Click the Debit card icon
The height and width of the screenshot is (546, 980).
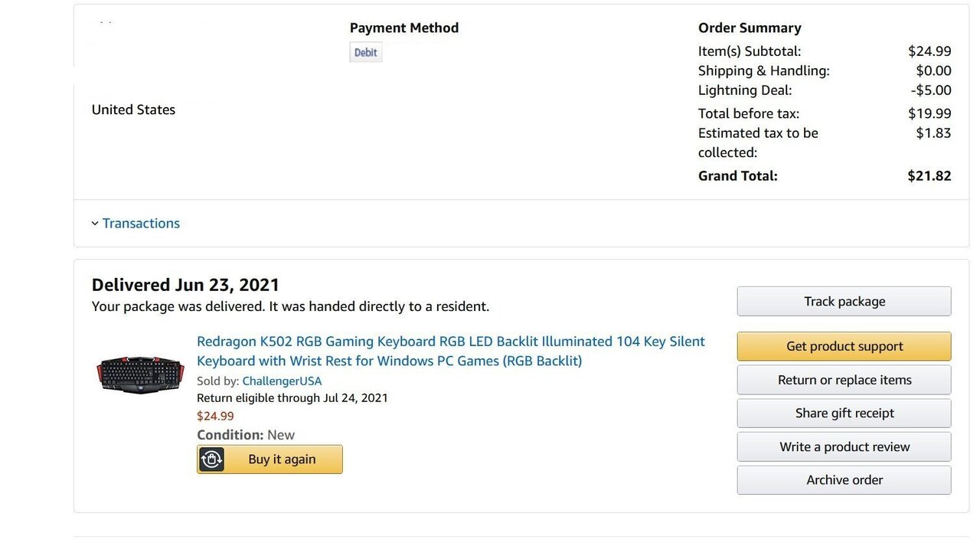coord(365,52)
